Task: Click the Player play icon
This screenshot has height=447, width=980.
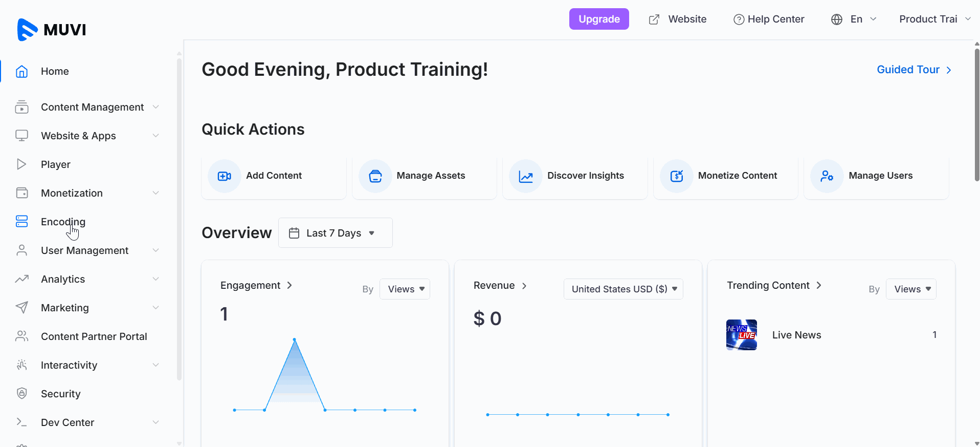Action: pyautogui.click(x=21, y=164)
